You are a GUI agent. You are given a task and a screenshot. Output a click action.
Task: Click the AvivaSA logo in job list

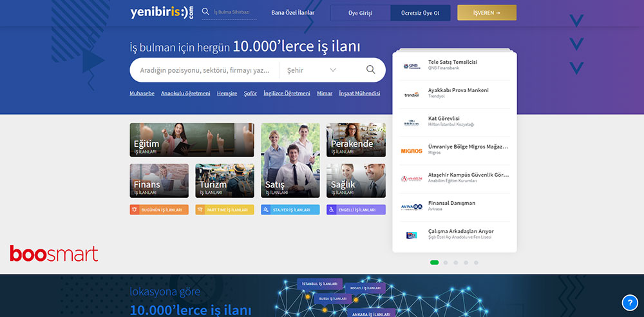(x=412, y=207)
